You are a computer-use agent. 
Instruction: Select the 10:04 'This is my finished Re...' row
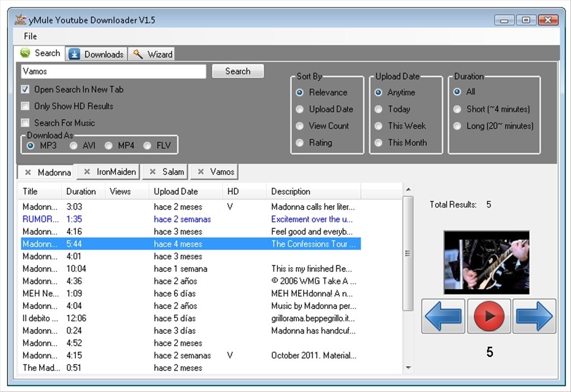pos(191,269)
